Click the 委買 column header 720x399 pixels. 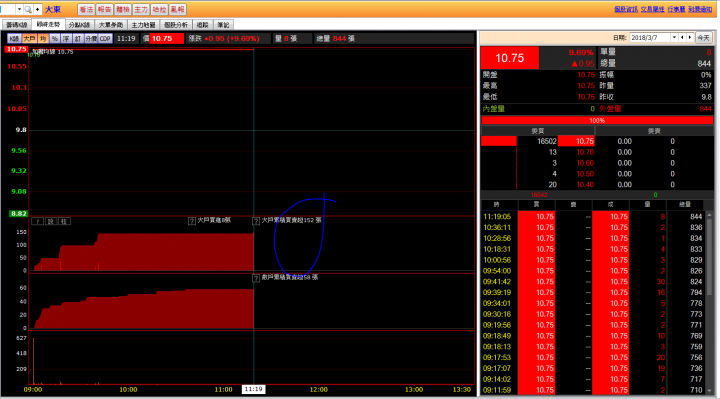538,131
